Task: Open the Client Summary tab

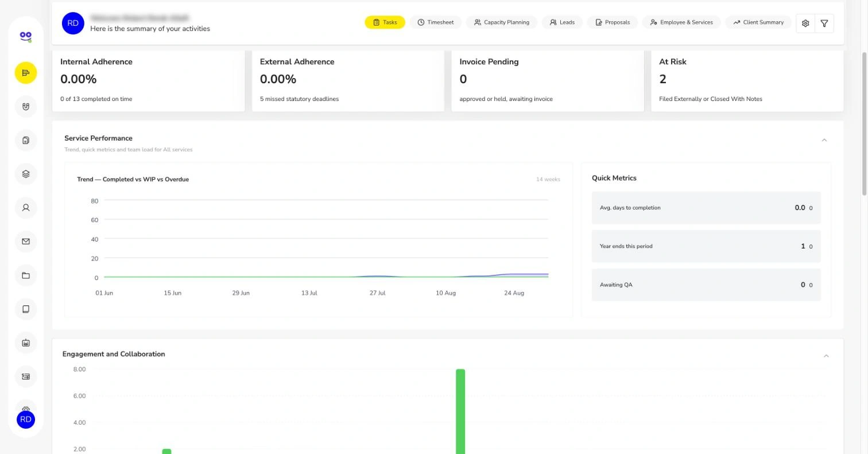Action: tap(758, 22)
